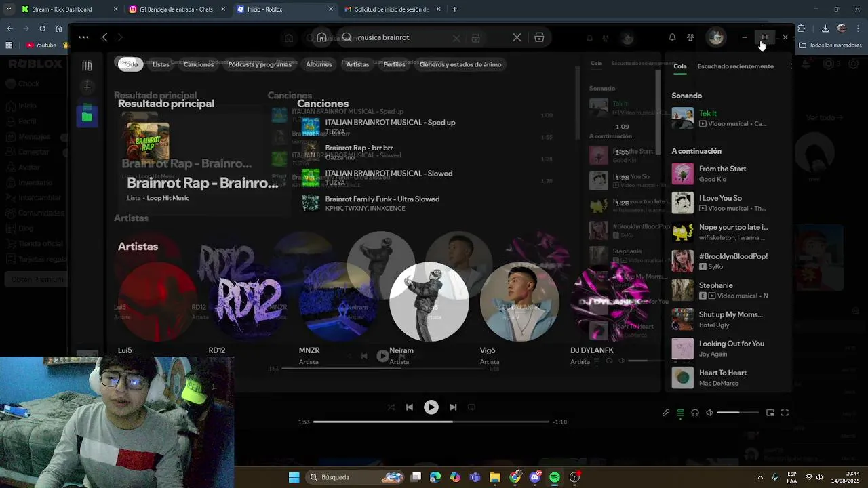868x488 pixels.
Task: Open the Browse icon beside search
Action: tap(539, 37)
